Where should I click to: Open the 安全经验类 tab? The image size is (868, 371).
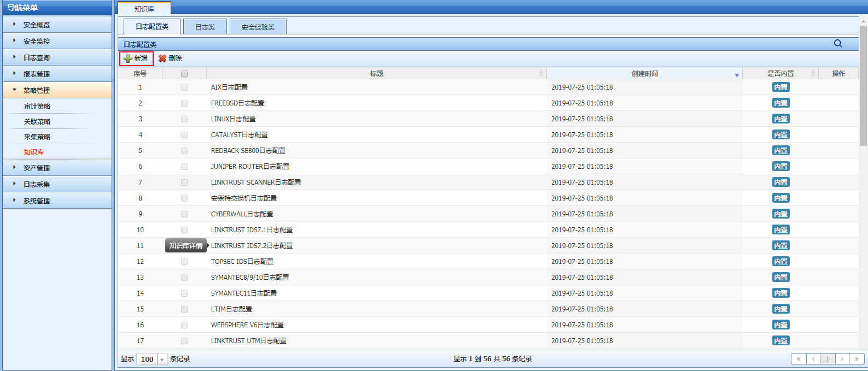coord(258,27)
